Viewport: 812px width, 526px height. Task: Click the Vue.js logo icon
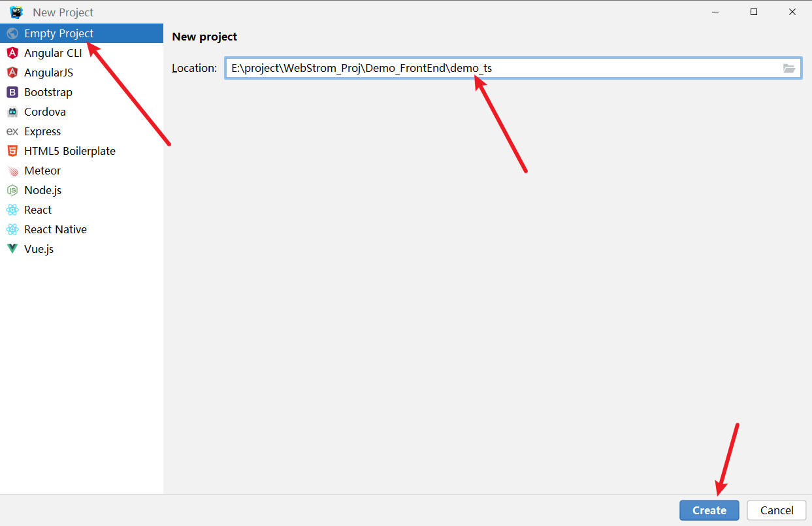[12, 249]
